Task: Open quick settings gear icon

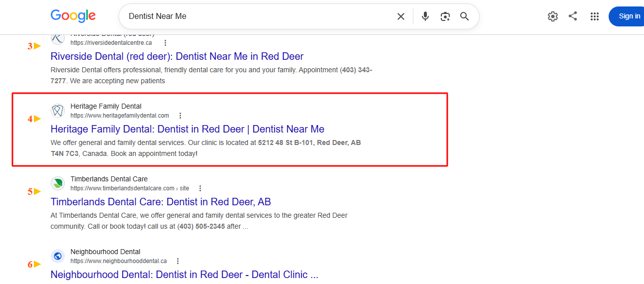Action: pyautogui.click(x=552, y=16)
